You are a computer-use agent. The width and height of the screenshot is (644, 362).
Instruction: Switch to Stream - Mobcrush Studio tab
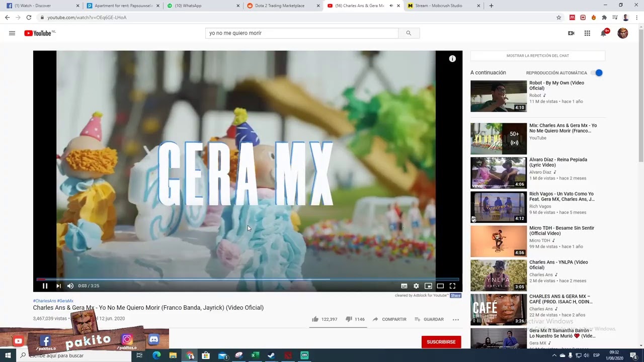pyautogui.click(x=444, y=6)
